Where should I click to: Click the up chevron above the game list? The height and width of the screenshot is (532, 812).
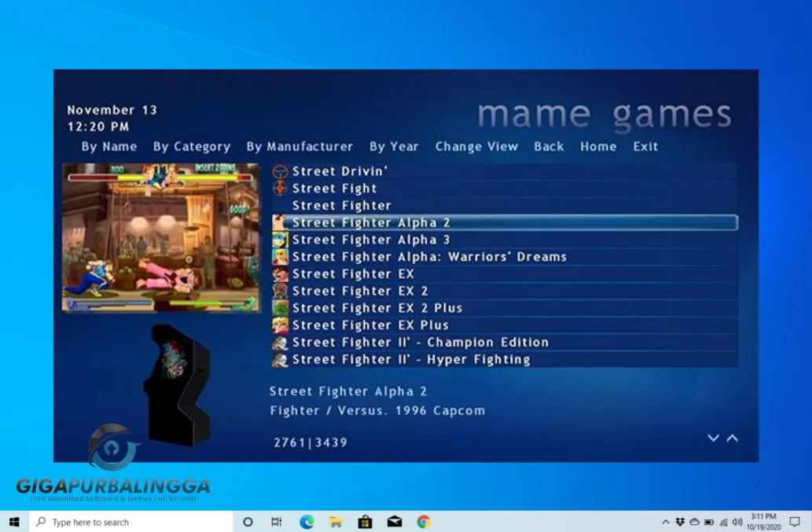(730, 438)
